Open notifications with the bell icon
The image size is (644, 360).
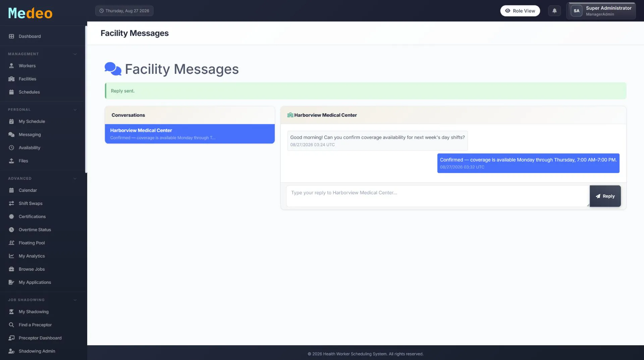point(554,11)
